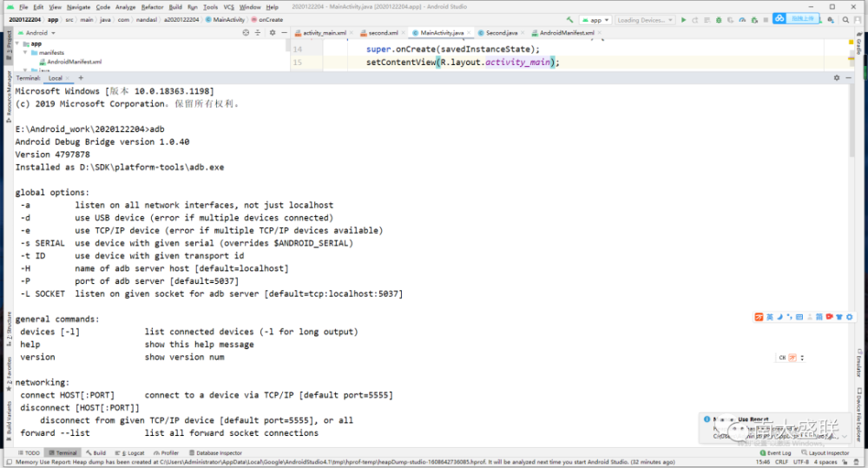The image size is (868, 468).
Task: Add a new terminal session tab
Action: [81, 78]
